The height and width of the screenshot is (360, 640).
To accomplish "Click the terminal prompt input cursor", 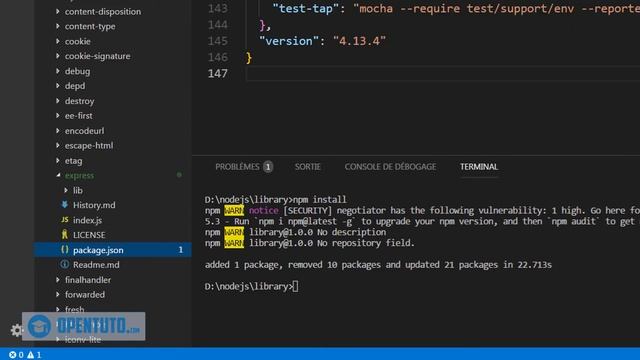I will coord(296,287).
